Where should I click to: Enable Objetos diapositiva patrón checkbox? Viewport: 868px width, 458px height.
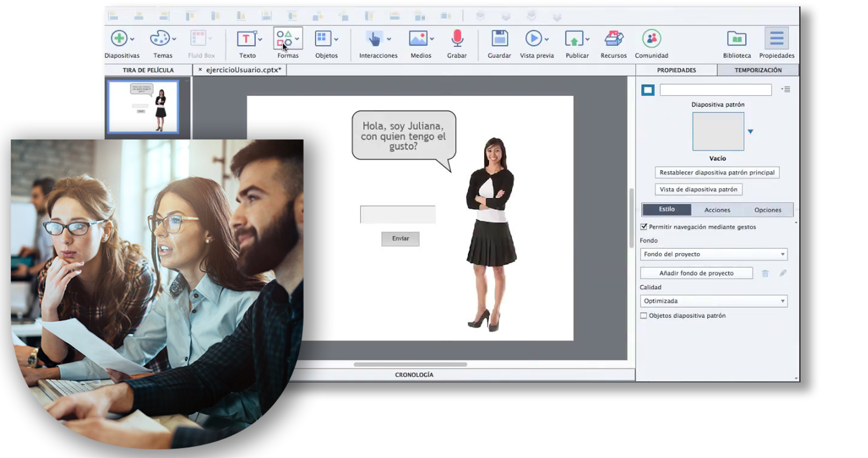[644, 316]
